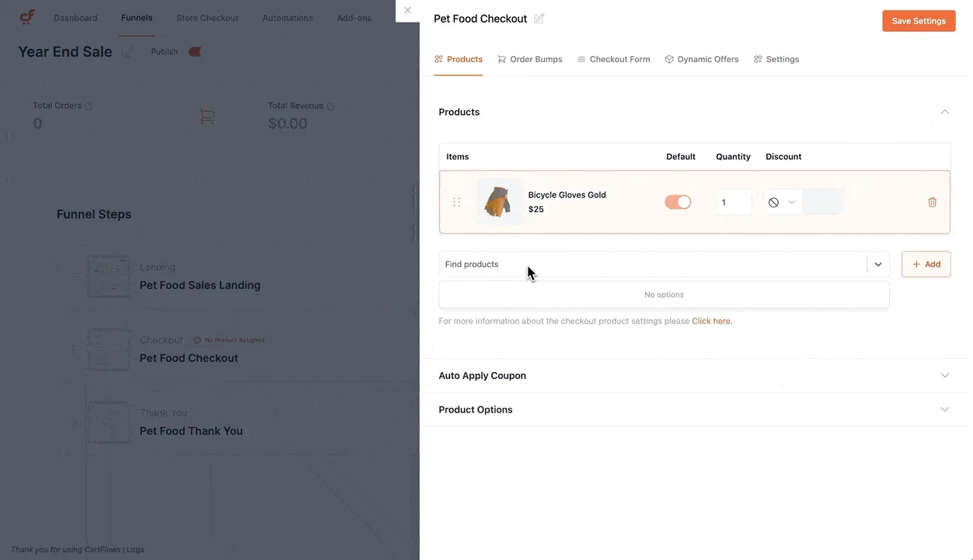This screenshot has height=560, width=973.
Task: Go to Dashboard in top navigation
Action: click(x=75, y=18)
